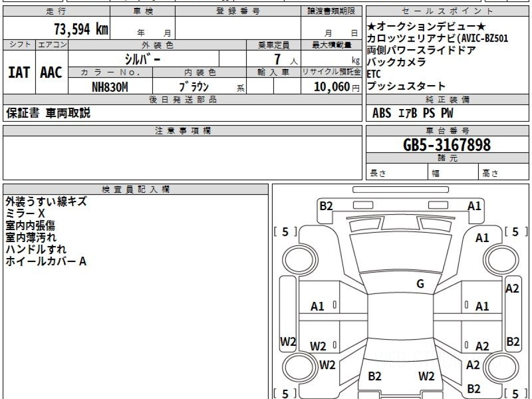The width and height of the screenshot is (532, 399).
Task: Click the mileage value 73,594 km
Action: (x=81, y=29)
